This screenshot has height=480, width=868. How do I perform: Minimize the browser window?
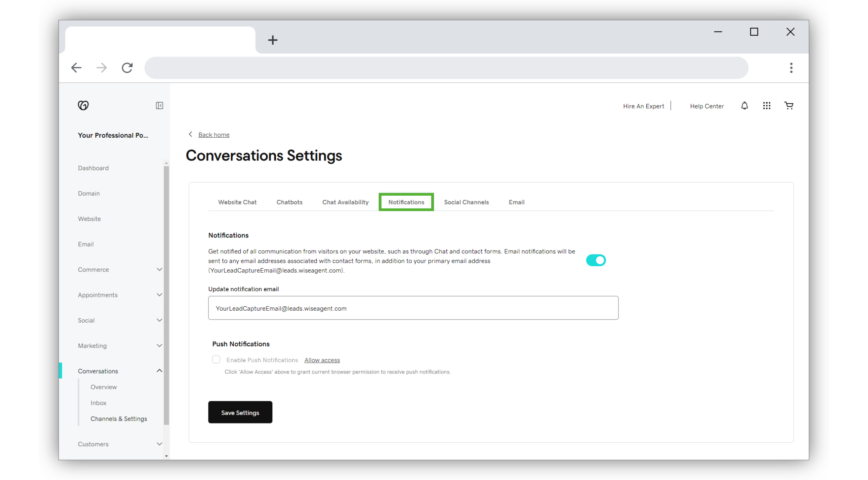tap(718, 32)
